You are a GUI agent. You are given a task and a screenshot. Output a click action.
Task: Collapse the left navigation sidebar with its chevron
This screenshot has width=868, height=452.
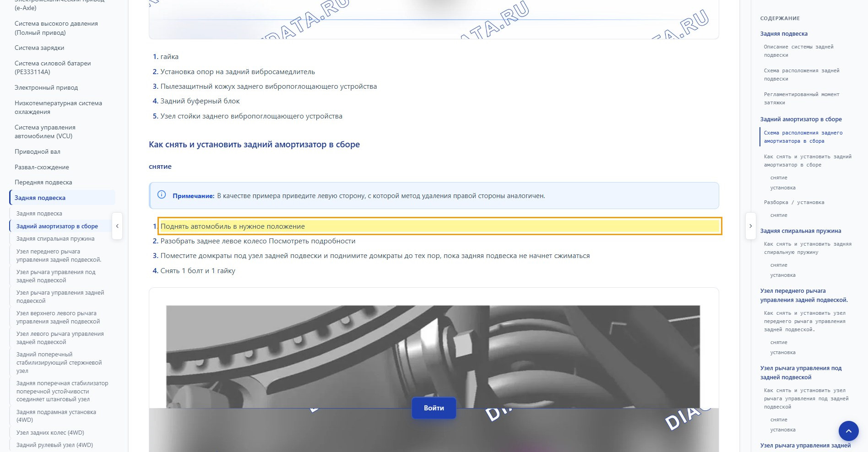[x=117, y=226]
